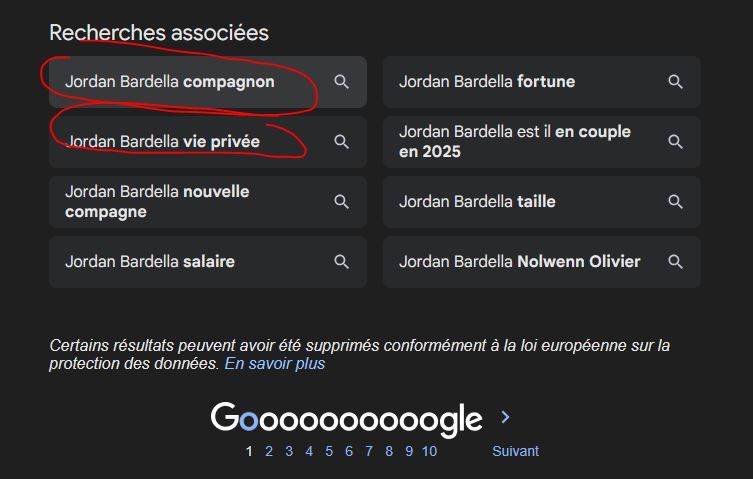The width and height of the screenshot is (753, 479).
Task: Open related search 'Jordan Bardella salaire'
Action: [150, 262]
